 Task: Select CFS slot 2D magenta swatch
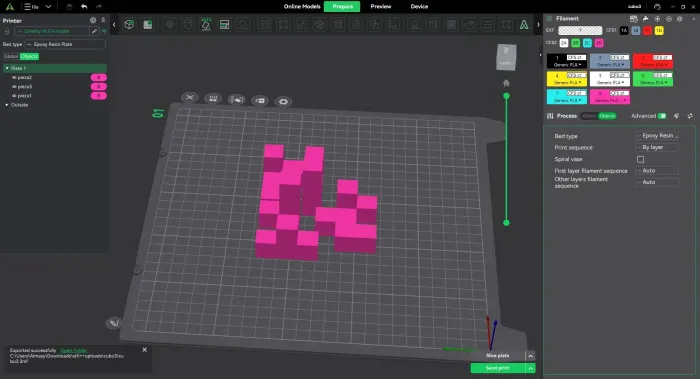[x=599, y=43]
